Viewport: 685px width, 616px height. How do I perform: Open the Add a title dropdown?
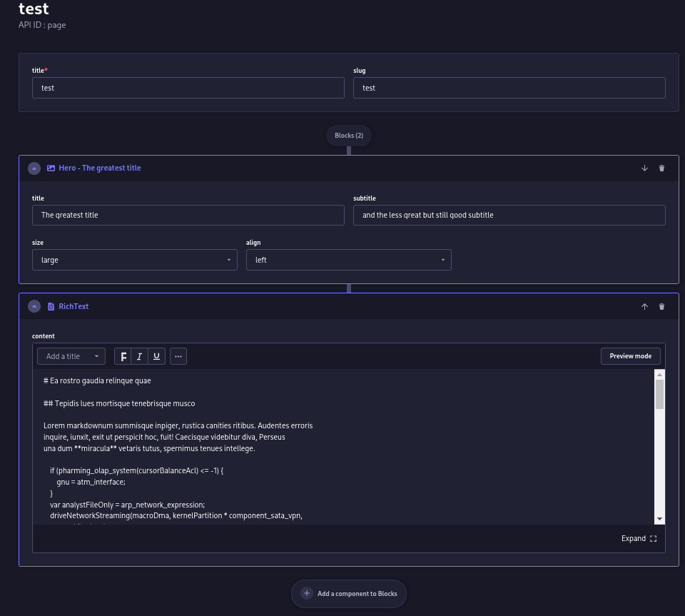click(71, 356)
